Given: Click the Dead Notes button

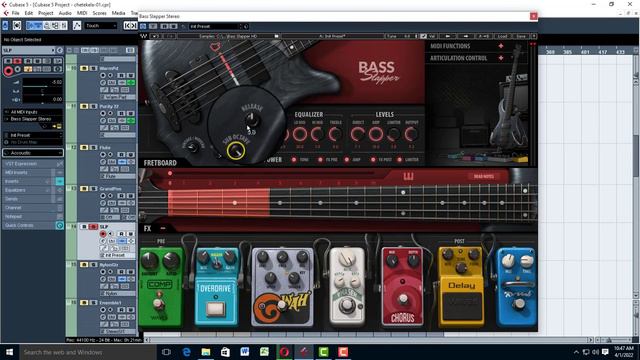Looking at the screenshot, I should pyautogui.click(x=484, y=176).
